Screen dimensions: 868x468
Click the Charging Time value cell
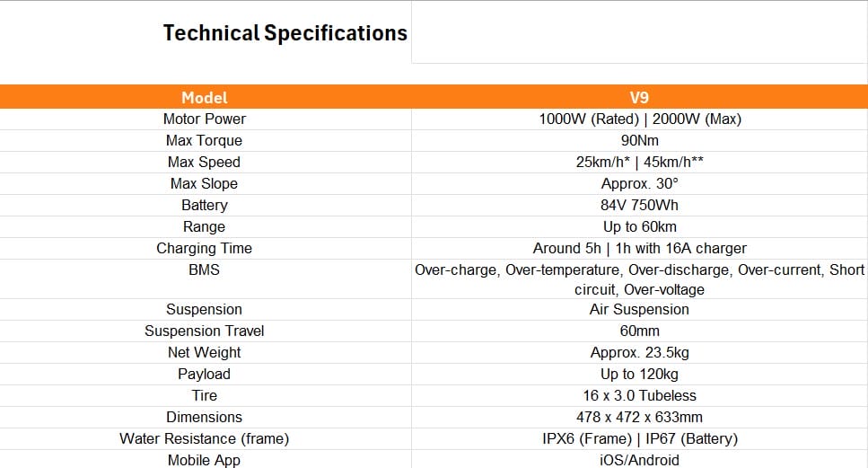click(x=639, y=248)
